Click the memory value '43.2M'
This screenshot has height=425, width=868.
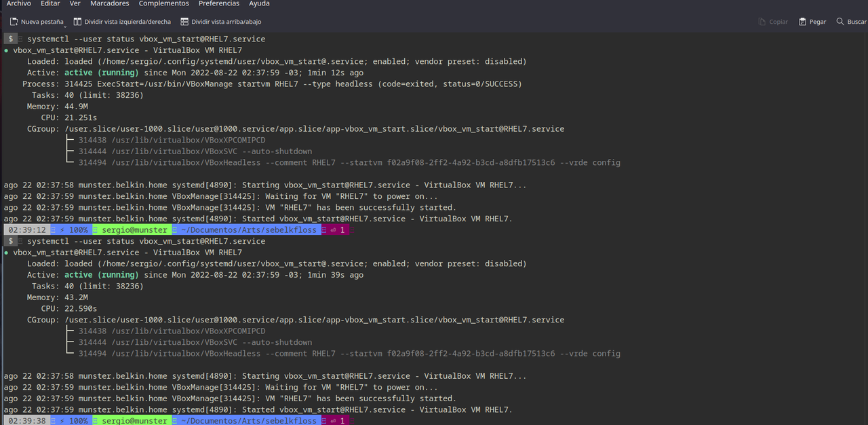click(x=76, y=297)
